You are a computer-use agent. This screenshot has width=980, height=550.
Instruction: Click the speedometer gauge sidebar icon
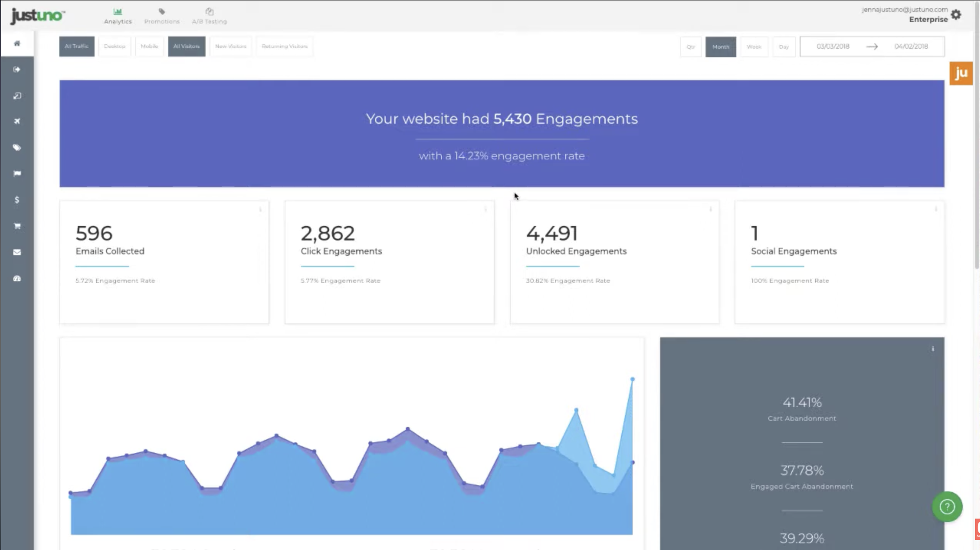(x=17, y=279)
